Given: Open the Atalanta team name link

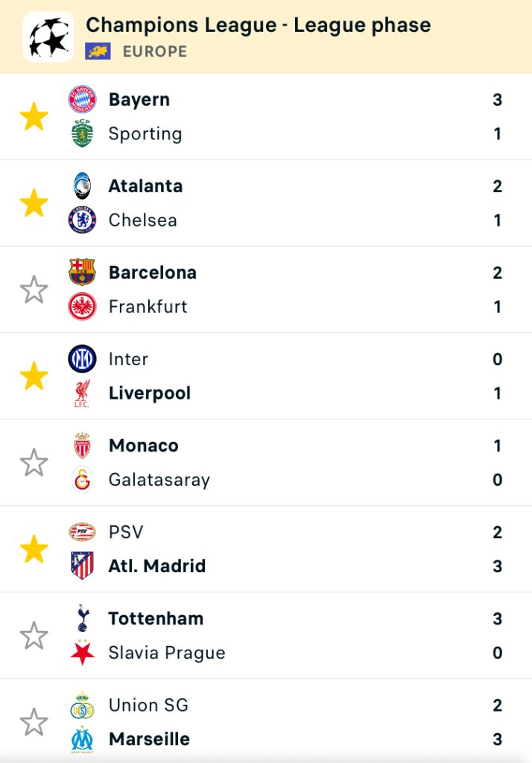Looking at the screenshot, I should [145, 186].
